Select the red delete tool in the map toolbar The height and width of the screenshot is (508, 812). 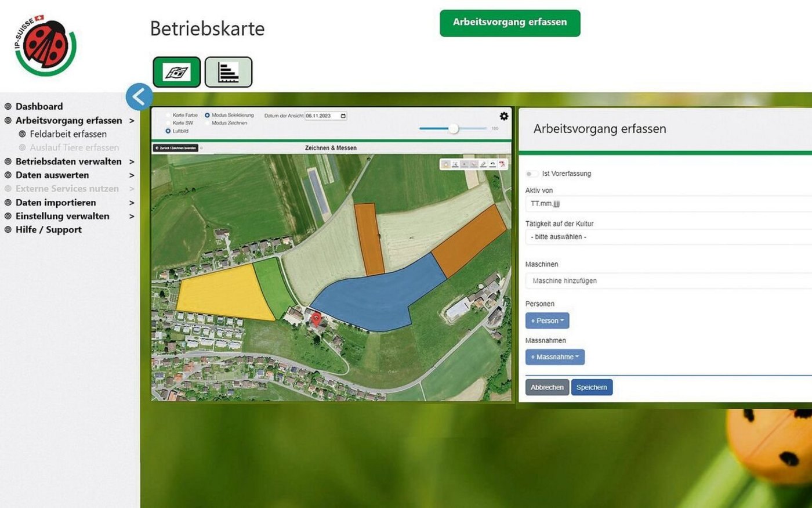pyautogui.click(x=502, y=164)
